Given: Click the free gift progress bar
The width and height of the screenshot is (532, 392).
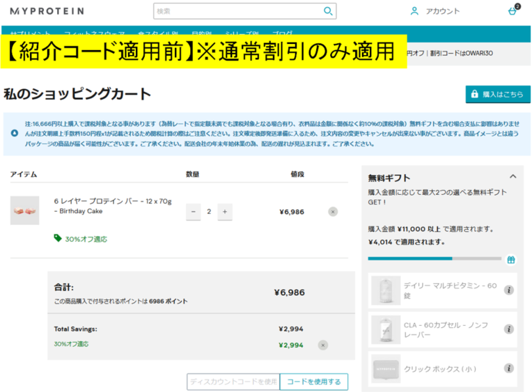Looking at the screenshot, I should [435, 258].
